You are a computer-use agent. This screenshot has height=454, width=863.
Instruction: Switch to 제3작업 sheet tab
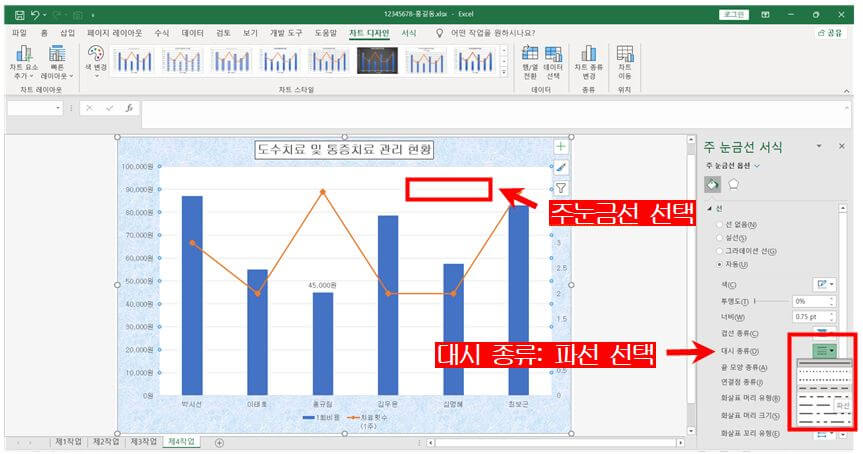[x=143, y=442]
